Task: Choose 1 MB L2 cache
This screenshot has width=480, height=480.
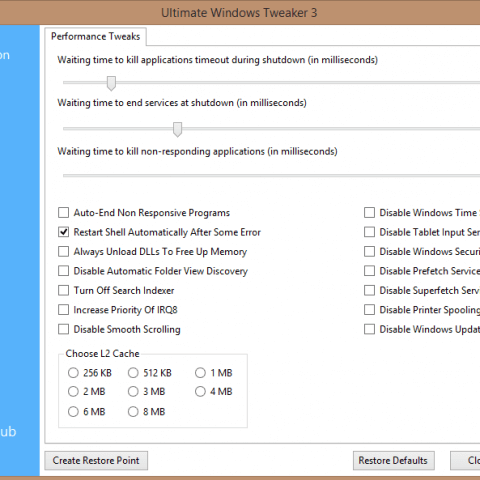Action: (x=200, y=373)
